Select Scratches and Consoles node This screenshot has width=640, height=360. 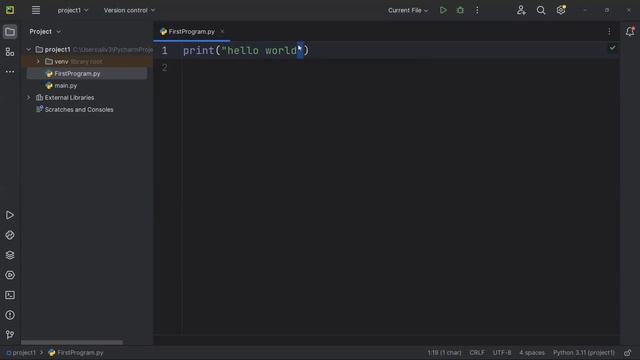[x=79, y=109]
